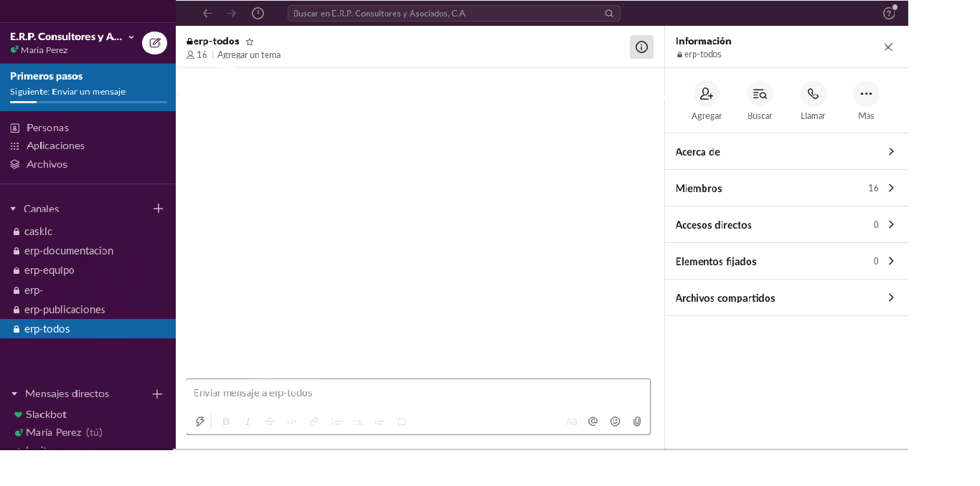
Task: Start a direct message with plus icon
Action: click(158, 394)
